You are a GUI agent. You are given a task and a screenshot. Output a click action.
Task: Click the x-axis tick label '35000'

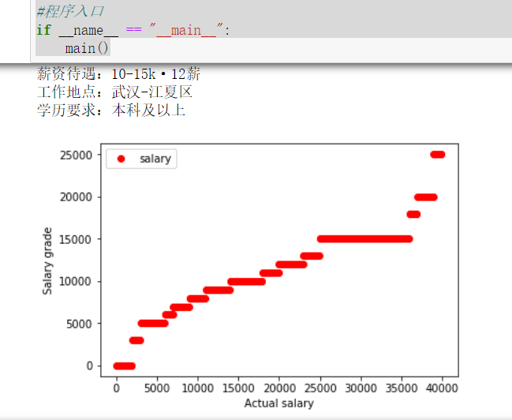coord(402,388)
